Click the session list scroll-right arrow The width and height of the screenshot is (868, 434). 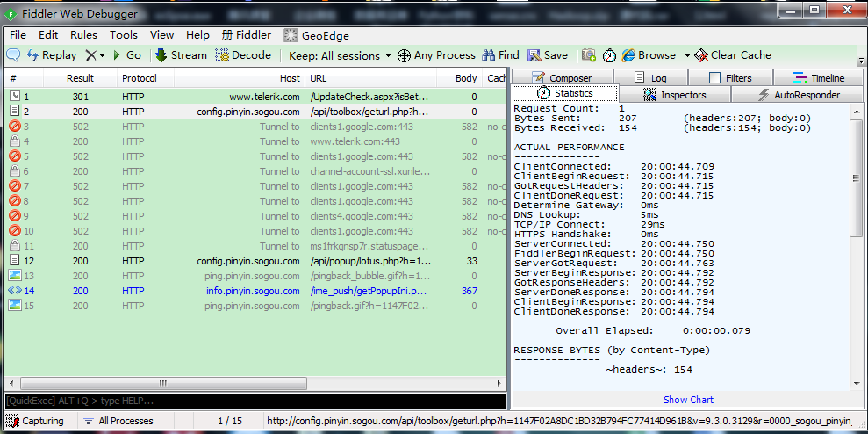[500, 383]
